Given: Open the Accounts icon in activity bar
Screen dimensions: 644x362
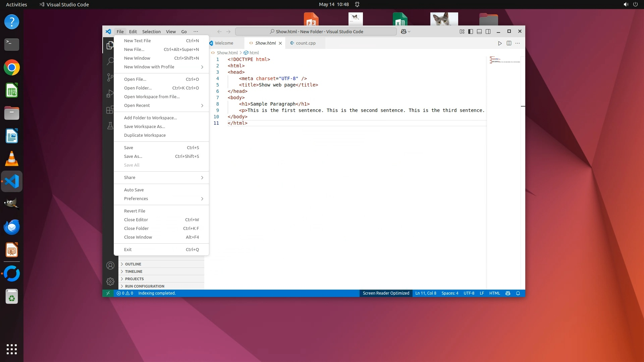Looking at the screenshot, I should (x=110, y=266).
